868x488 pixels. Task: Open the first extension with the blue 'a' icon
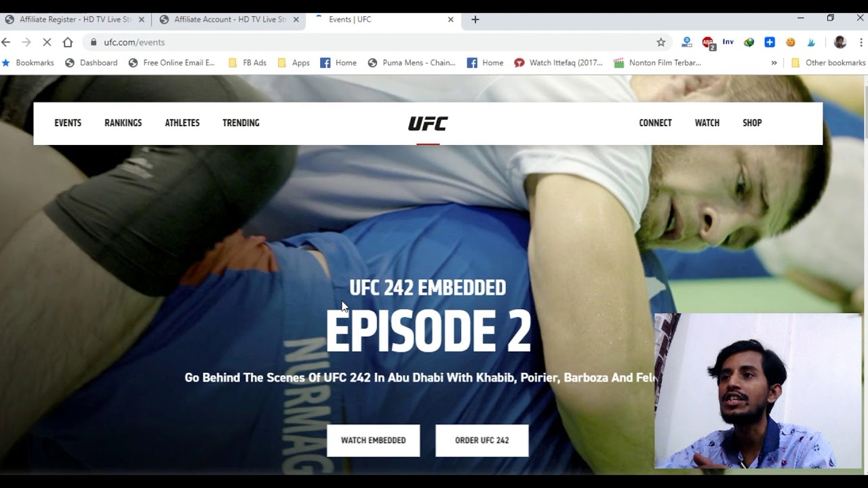tap(687, 42)
